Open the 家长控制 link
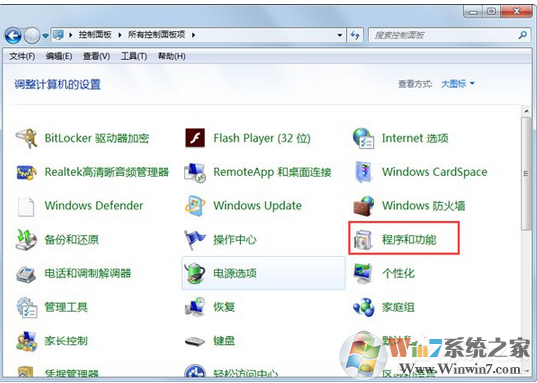Screen dimensions: 537x383 [x=66, y=341]
